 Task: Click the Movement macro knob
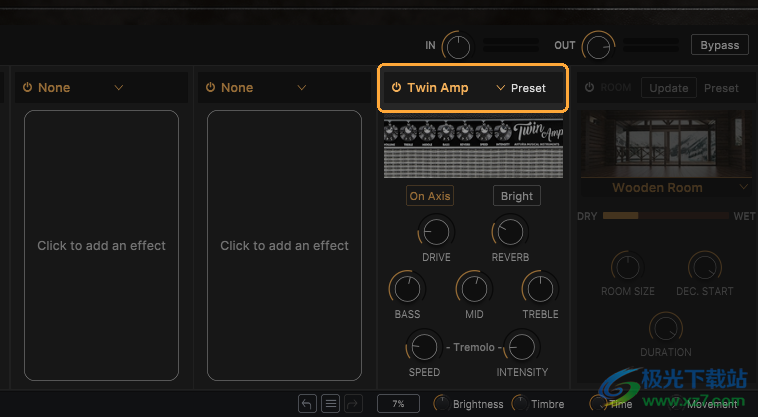pyautogui.click(x=676, y=403)
